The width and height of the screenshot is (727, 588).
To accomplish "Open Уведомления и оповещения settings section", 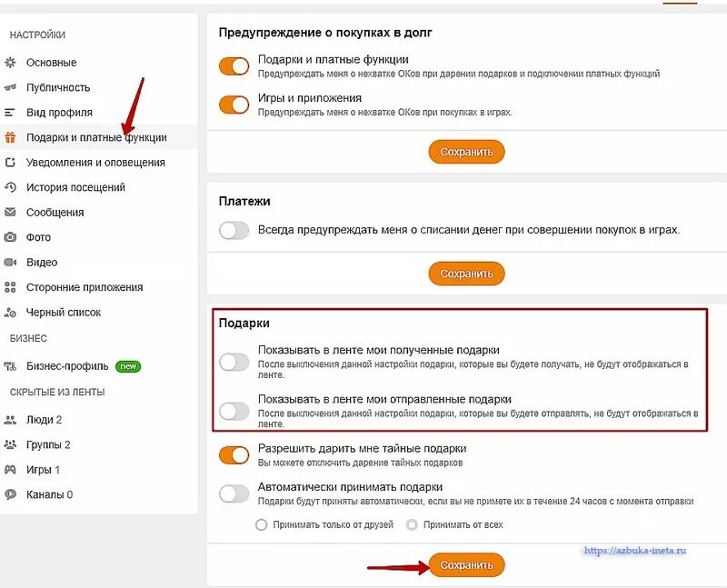I will [x=95, y=163].
